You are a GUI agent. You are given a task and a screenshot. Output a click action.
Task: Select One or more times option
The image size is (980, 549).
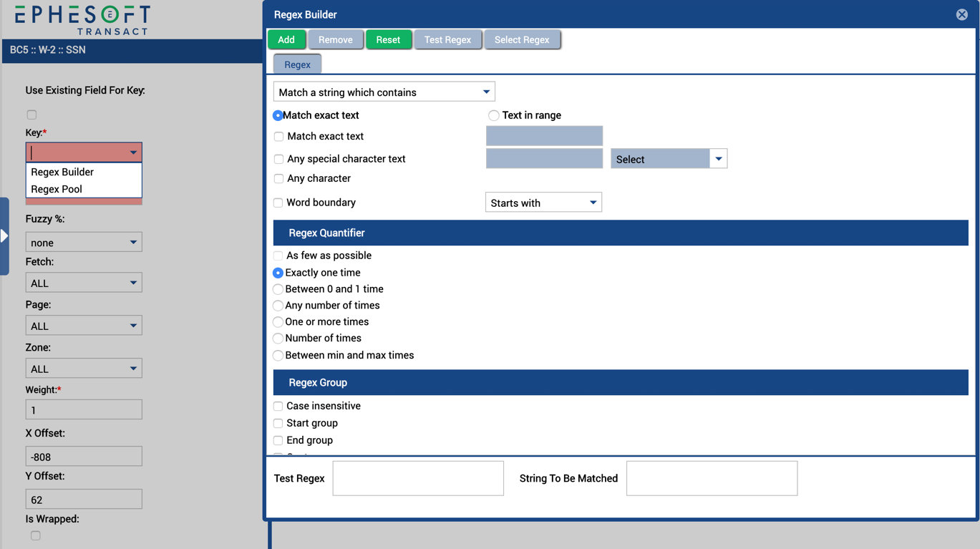click(x=278, y=322)
